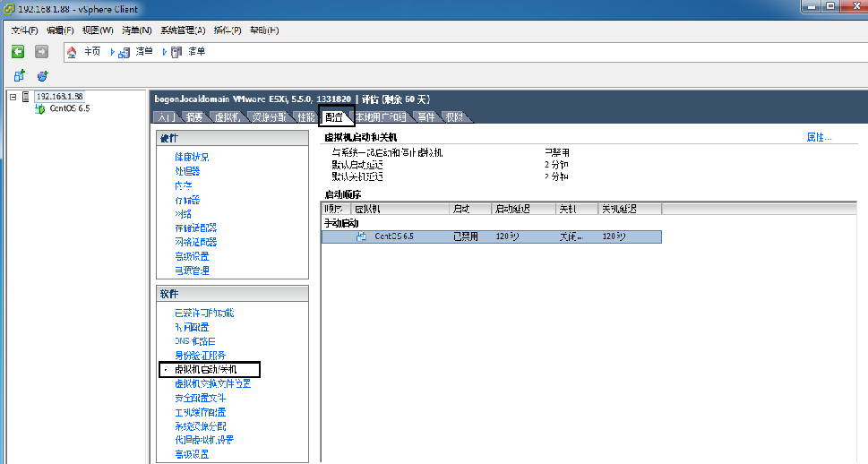This screenshot has height=464, width=868.
Task: Open 高级设置 in hardware panel
Action: [192, 256]
